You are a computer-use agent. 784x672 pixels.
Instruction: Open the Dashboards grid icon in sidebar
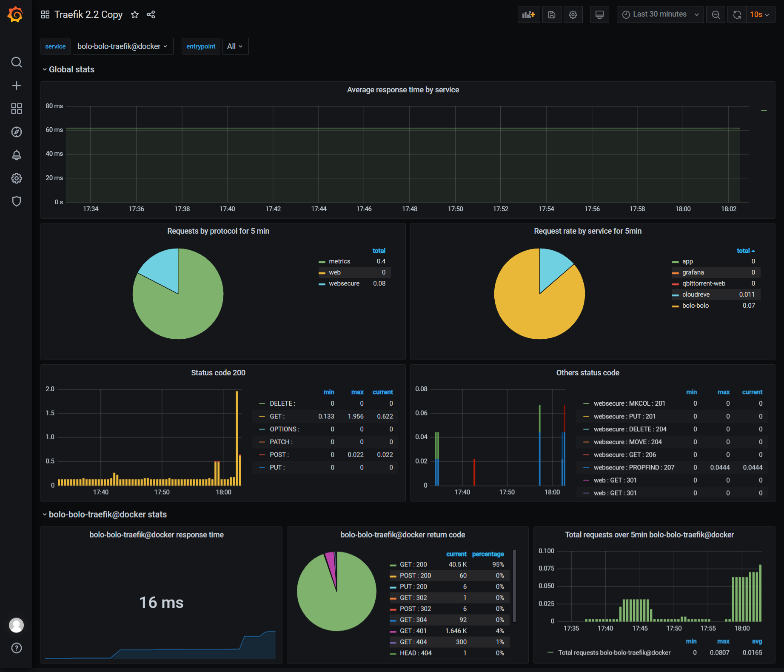point(16,109)
